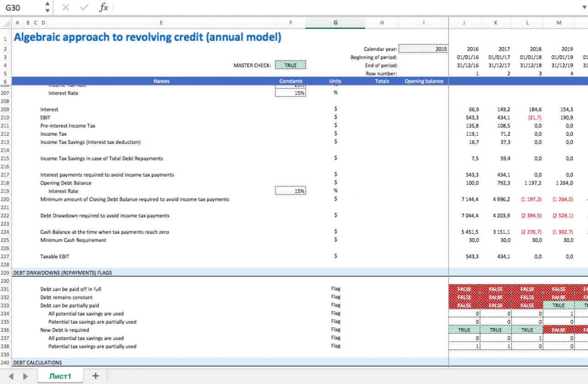588x384 pixels.
Task: Click the 'Names' header cell
Action: (x=162, y=81)
